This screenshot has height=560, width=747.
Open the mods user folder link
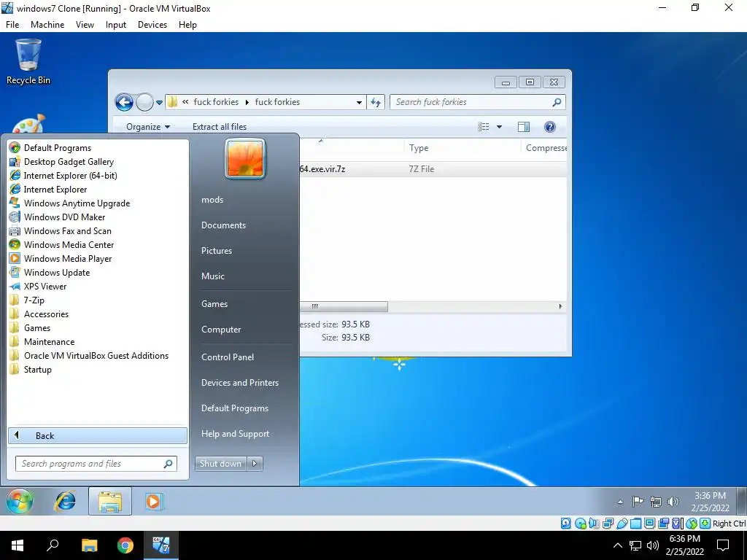coord(212,200)
